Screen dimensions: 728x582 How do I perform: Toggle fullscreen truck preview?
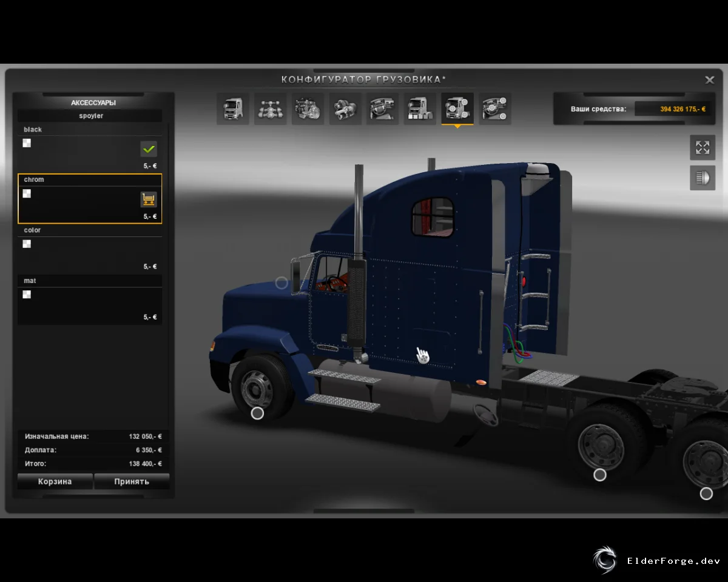click(703, 147)
